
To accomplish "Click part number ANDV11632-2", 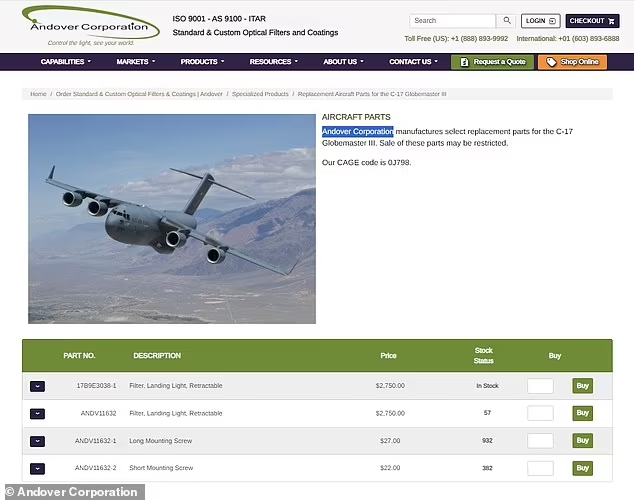I will [x=95, y=468].
